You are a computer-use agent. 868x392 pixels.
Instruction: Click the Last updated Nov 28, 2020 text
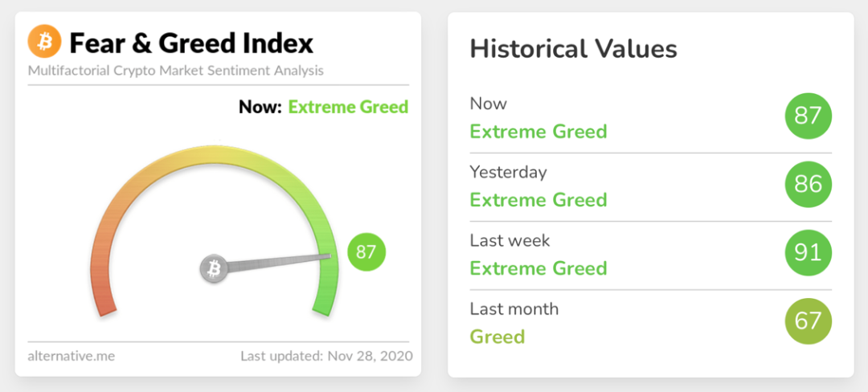tap(325, 355)
